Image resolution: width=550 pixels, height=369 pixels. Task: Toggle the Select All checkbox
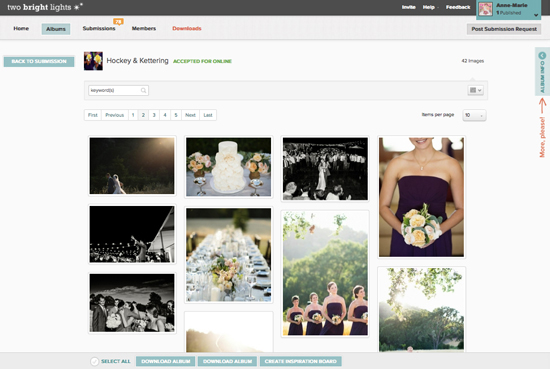(x=94, y=361)
